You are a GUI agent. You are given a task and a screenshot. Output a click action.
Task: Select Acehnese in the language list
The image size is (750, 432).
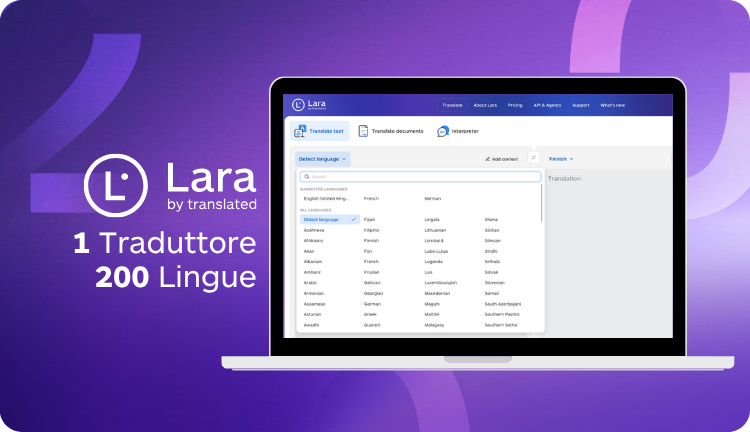pos(314,230)
